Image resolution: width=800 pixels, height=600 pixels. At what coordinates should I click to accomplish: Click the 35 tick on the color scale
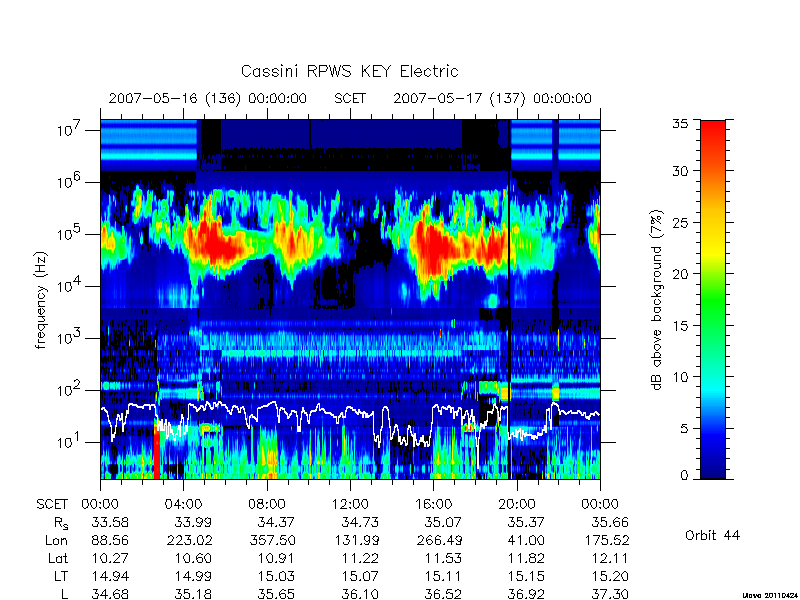click(x=680, y=124)
